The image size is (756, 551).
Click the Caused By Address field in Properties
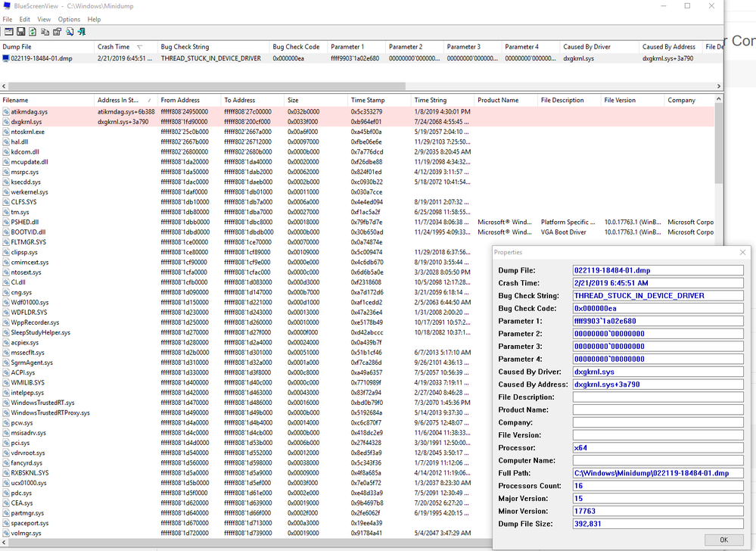point(658,384)
